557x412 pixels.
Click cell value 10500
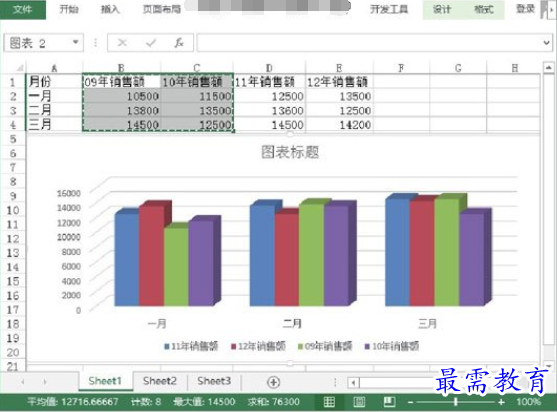point(122,96)
